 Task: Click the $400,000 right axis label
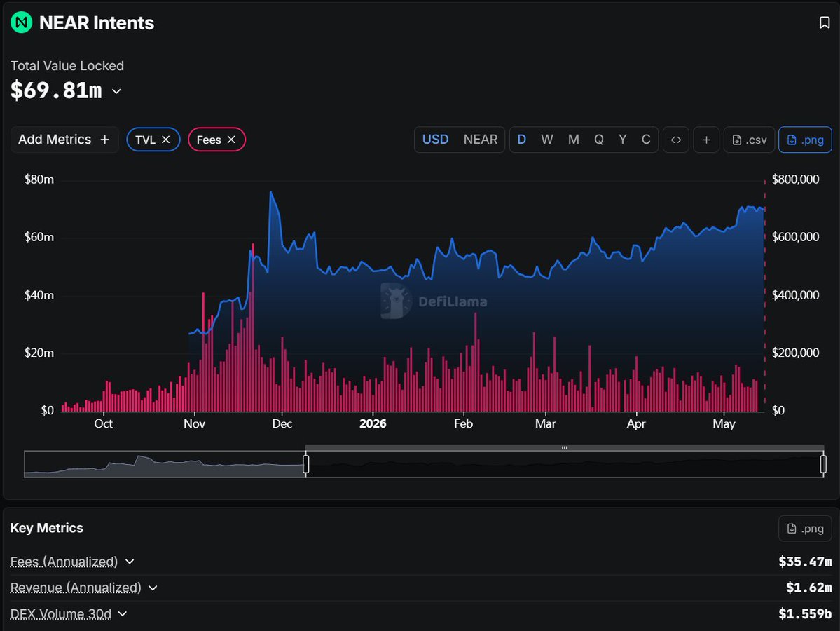pyautogui.click(x=796, y=295)
